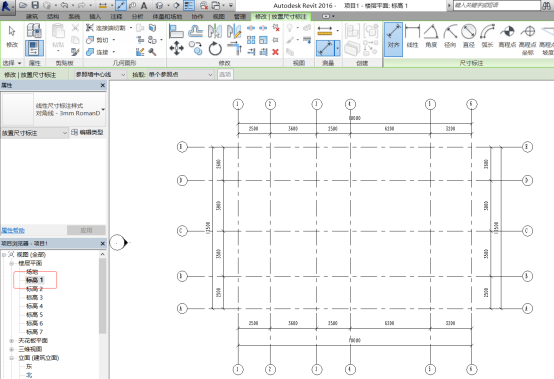The height and width of the screenshot is (379, 554).
Task: Open the Structure (结构) ribbon tab
Action: [53, 17]
